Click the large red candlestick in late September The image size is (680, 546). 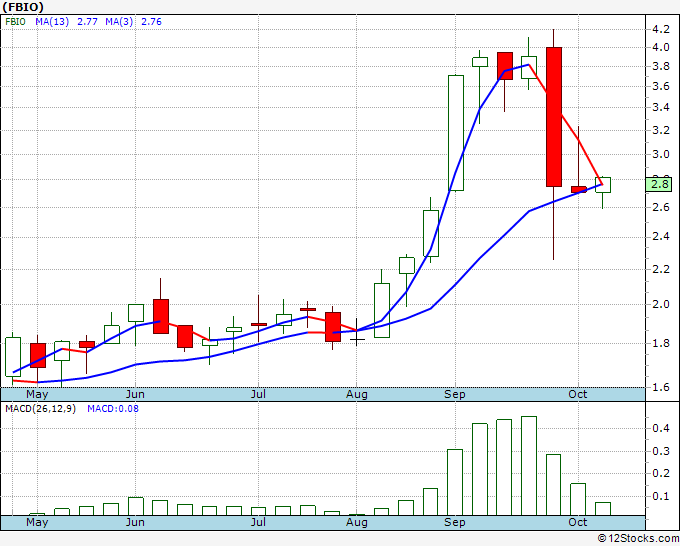[x=553, y=116]
